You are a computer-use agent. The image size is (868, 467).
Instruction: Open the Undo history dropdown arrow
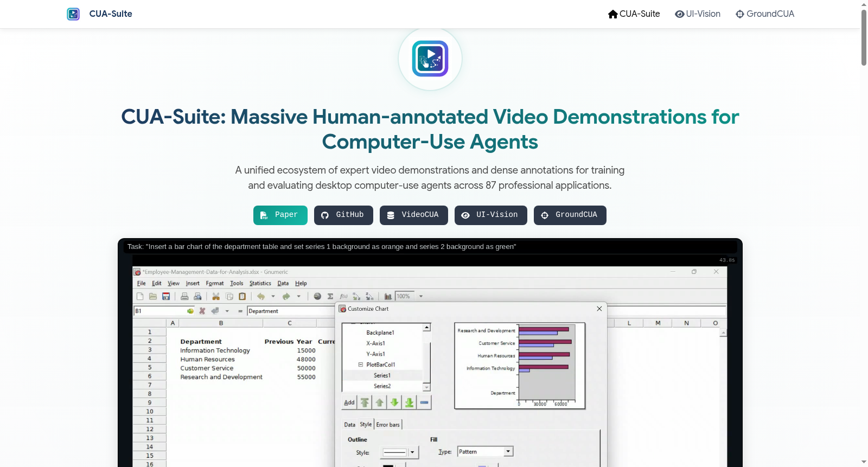273,296
